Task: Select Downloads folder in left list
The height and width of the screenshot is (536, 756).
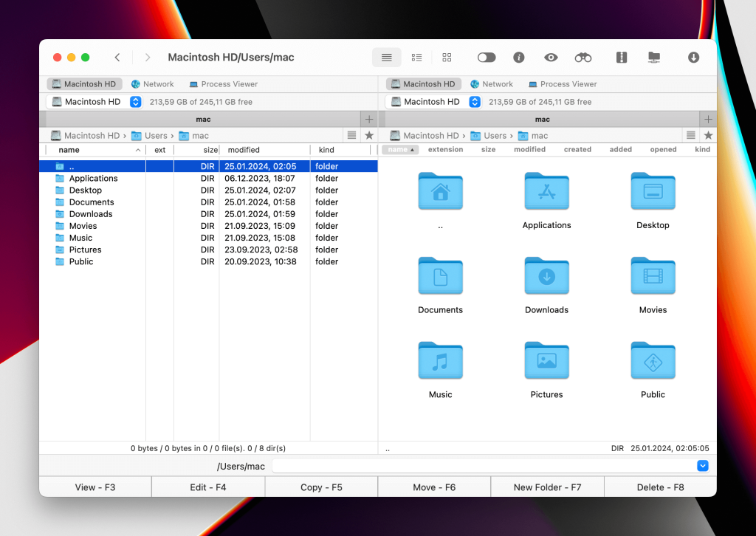Action: [91, 214]
